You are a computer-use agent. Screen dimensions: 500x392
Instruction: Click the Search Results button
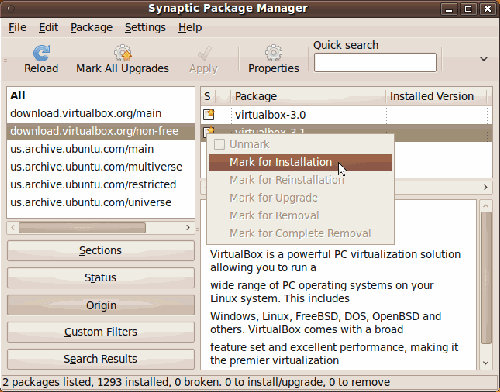[x=101, y=359]
